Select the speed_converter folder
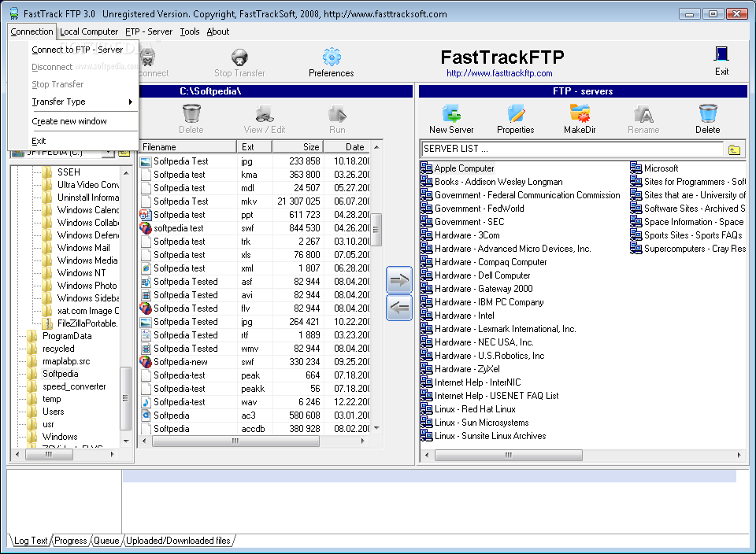Screen dimensions: 756x554 (67, 386)
